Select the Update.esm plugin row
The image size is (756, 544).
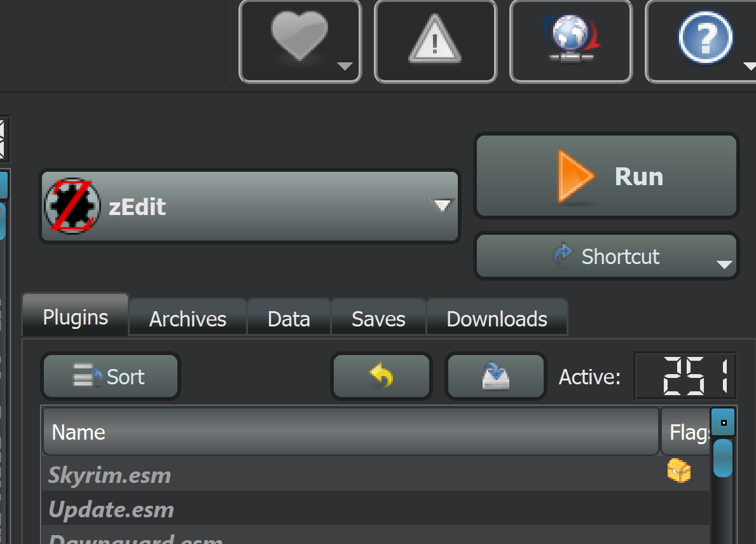[x=376, y=508]
